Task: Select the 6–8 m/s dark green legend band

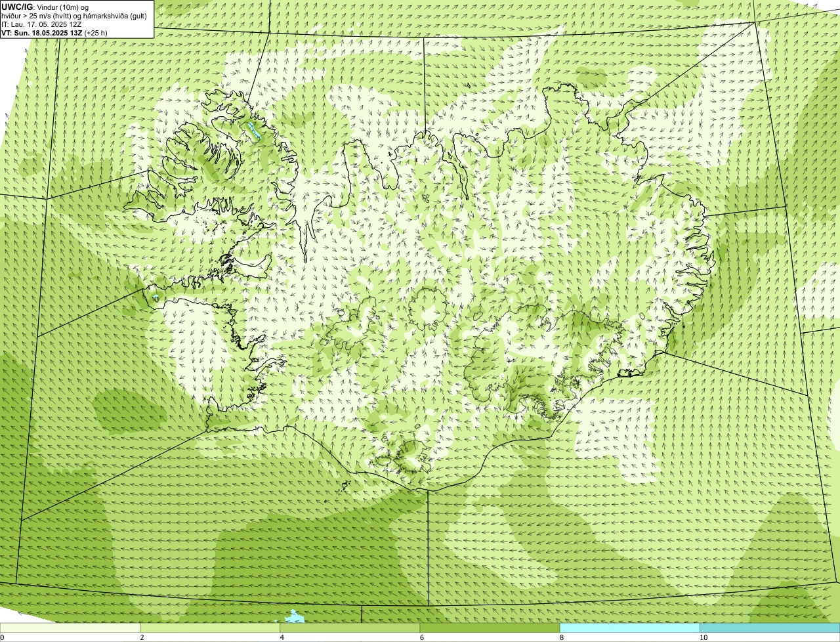Action: click(490, 628)
